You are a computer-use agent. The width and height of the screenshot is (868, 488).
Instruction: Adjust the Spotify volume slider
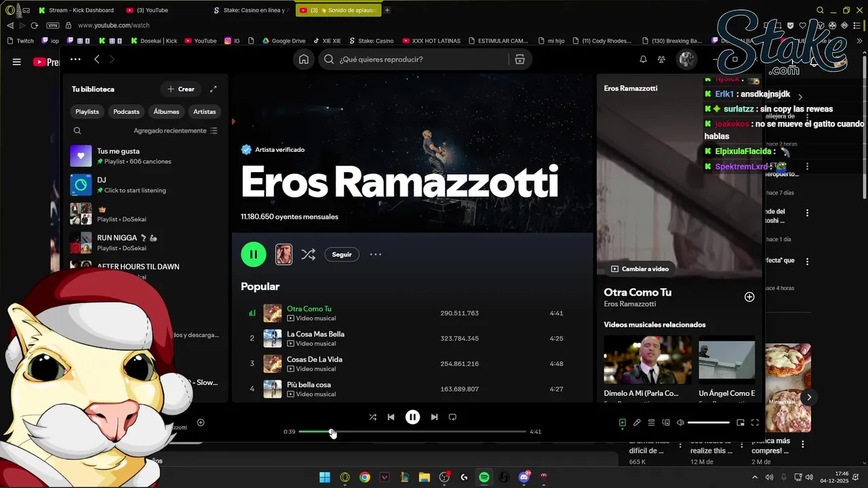pyautogui.click(x=709, y=423)
